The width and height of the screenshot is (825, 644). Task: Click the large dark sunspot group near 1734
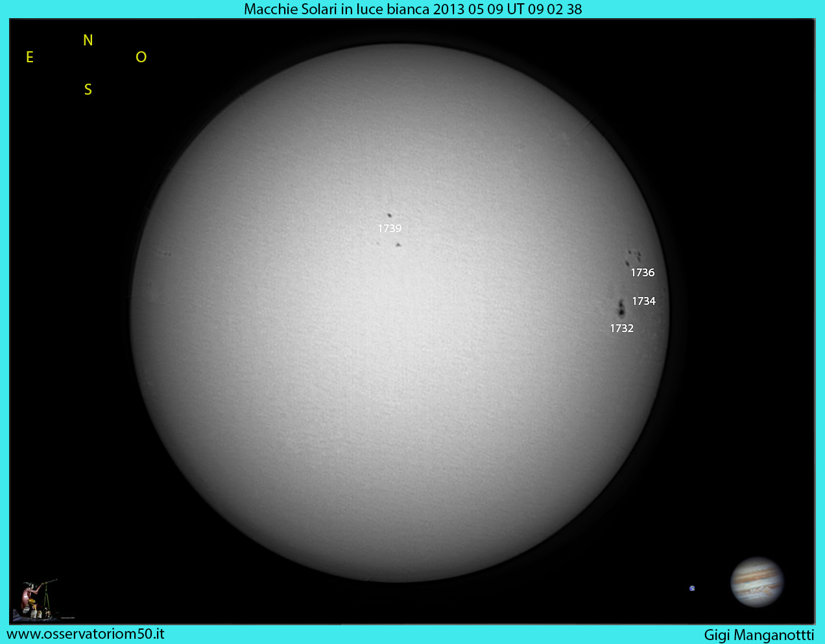621,307
